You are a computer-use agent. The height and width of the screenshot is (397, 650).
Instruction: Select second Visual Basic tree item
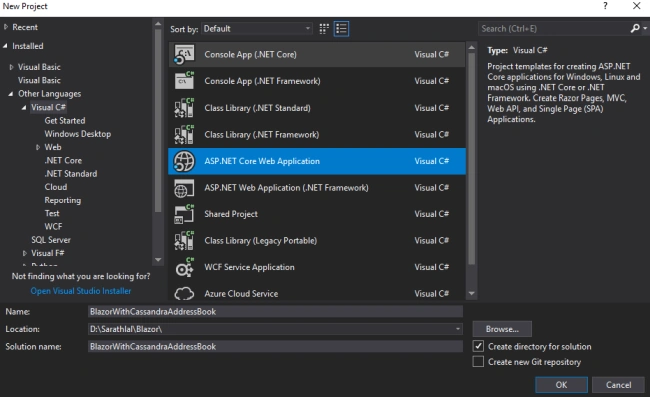click(39, 80)
